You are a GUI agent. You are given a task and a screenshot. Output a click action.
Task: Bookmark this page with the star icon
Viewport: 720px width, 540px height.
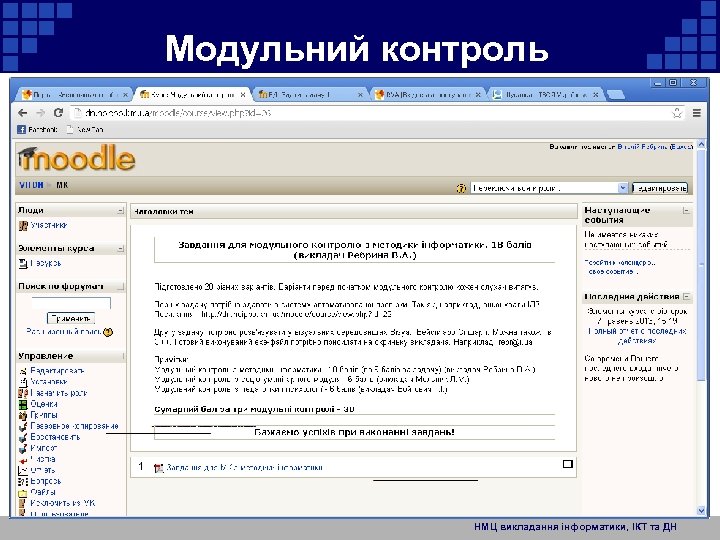pyautogui.click(x=677, y=113)
